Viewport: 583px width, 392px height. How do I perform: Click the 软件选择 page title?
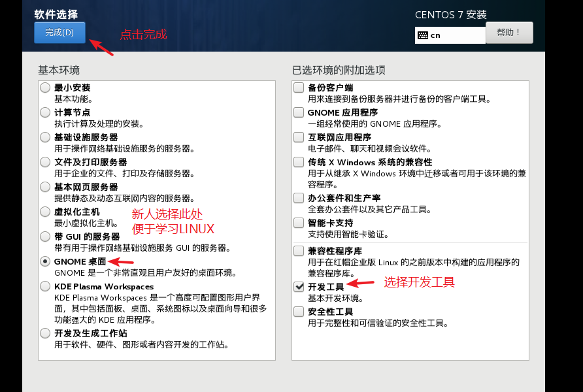click(x=56, y=14)
